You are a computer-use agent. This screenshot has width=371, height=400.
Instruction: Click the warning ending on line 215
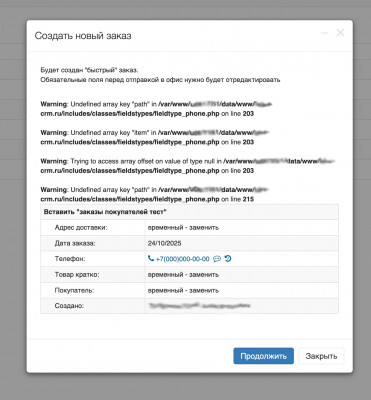point(155,194)
